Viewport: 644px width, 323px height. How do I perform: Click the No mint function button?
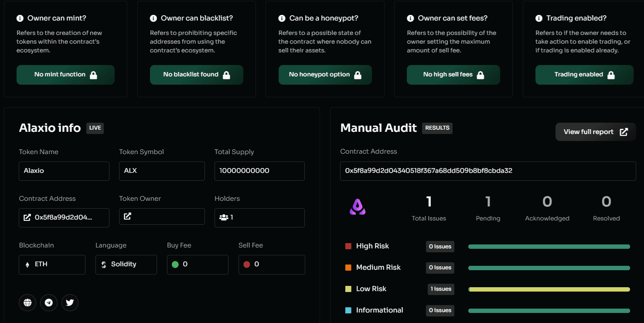[65, 75]
